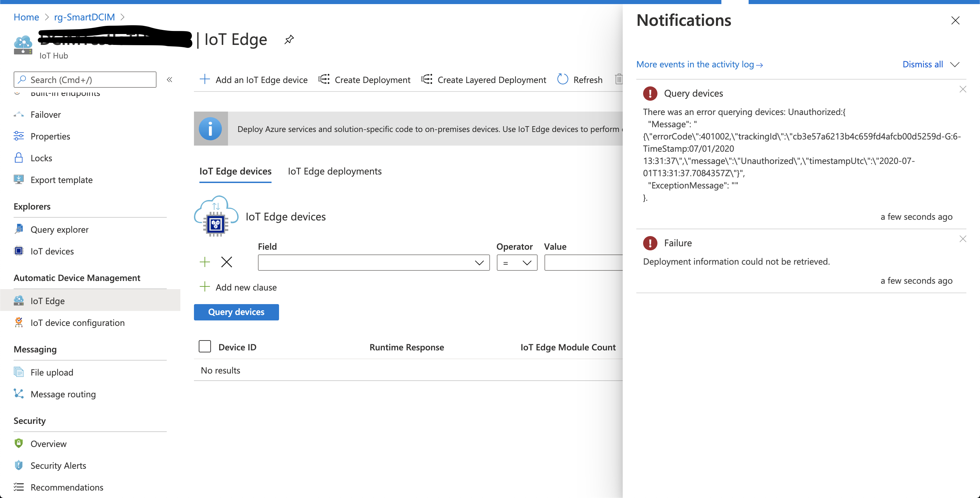Go to Home breadcrumb
The width and height of the screenshot is (980, 498).
click(x=26, y=17)
